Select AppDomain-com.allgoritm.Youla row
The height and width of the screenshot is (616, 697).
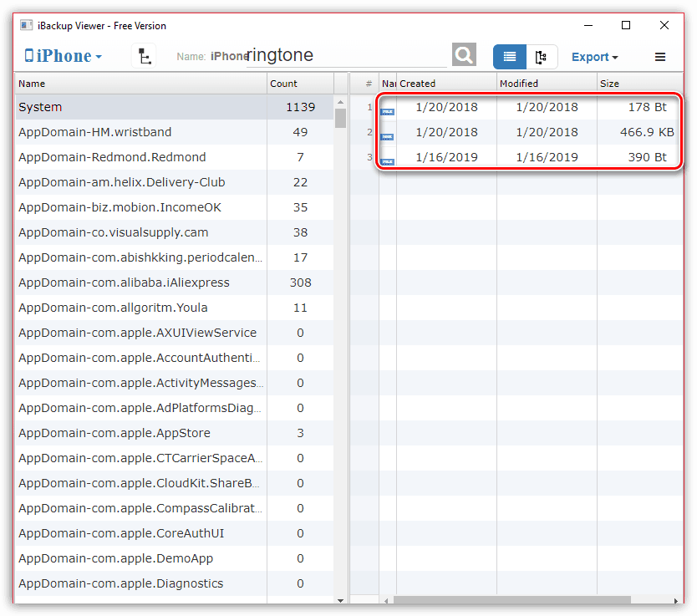coord(174,308)
